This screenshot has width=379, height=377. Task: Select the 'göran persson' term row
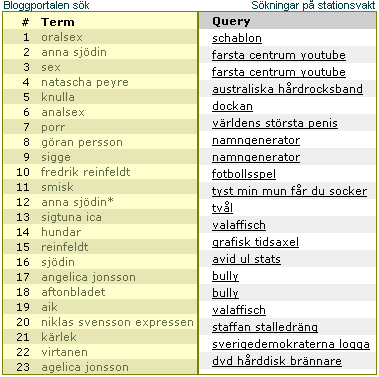100,142
